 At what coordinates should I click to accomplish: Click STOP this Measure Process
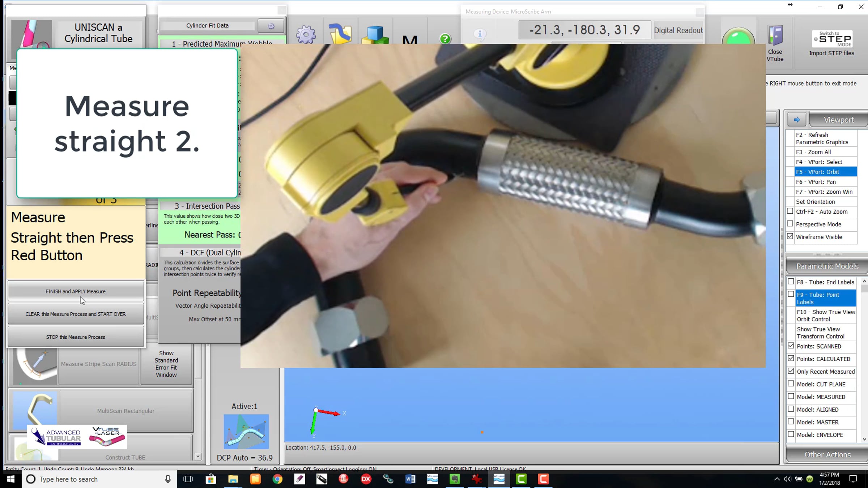[76, 337]
